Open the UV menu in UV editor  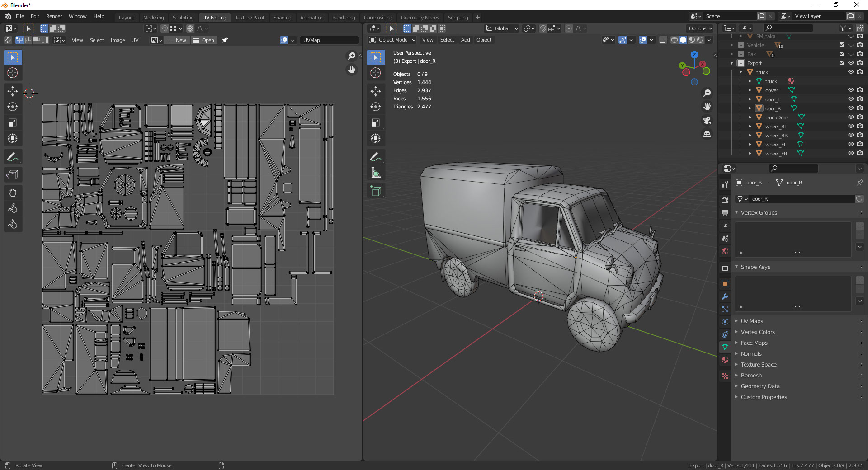click(135, 40)
